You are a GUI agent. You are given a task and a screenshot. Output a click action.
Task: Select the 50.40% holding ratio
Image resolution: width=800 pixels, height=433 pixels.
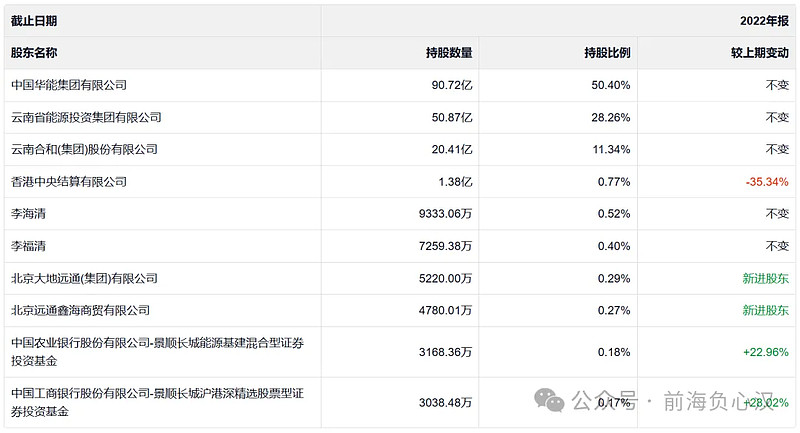[611, 85]
